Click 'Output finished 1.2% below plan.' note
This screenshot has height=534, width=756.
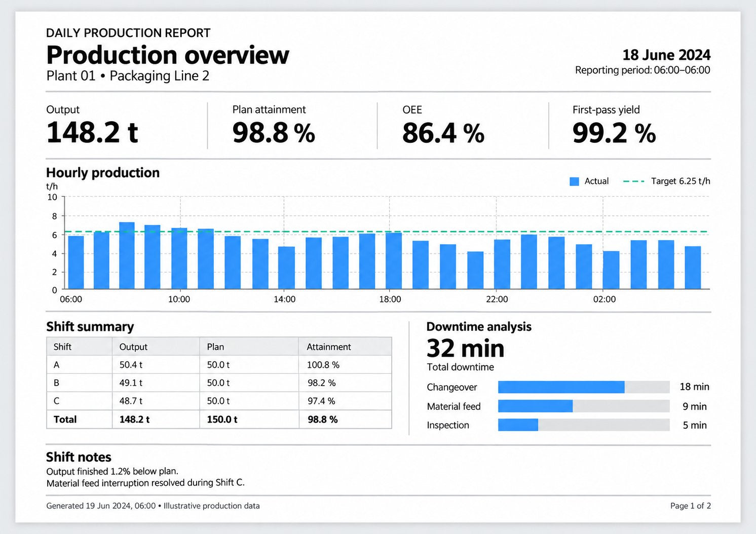[112, 472]
